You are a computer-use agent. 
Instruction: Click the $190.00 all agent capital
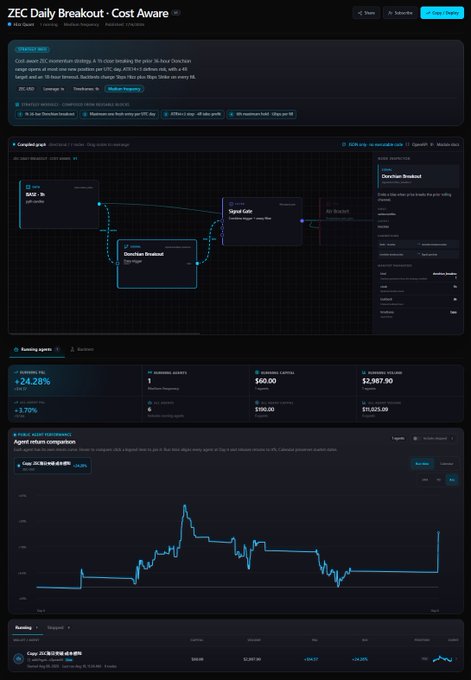point(265,409)
